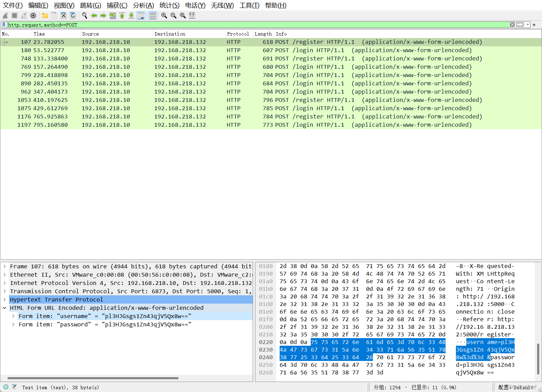This screenshot has width=542, height=392.
Task: Sort by the Info column header
Action: pyautogui.click(x=408, y=34)
